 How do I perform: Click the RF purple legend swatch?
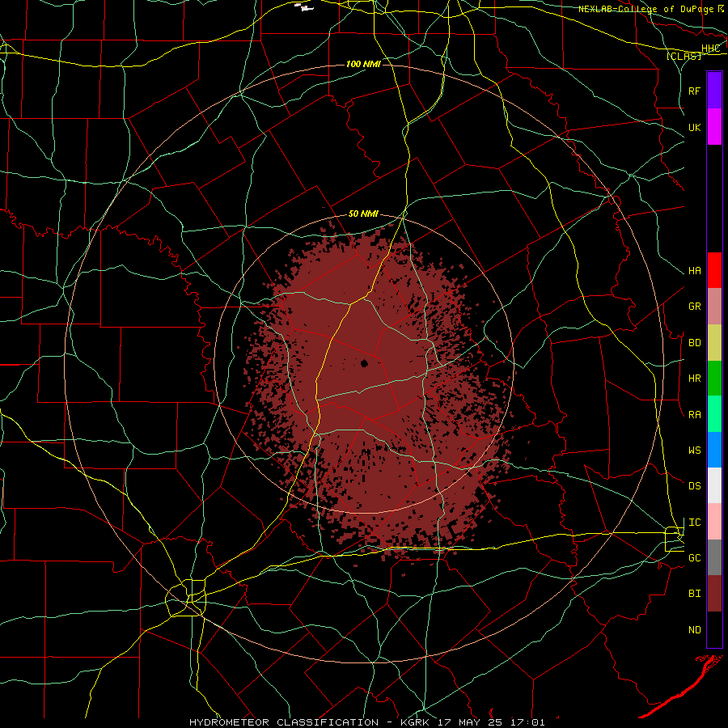[714, 91]
